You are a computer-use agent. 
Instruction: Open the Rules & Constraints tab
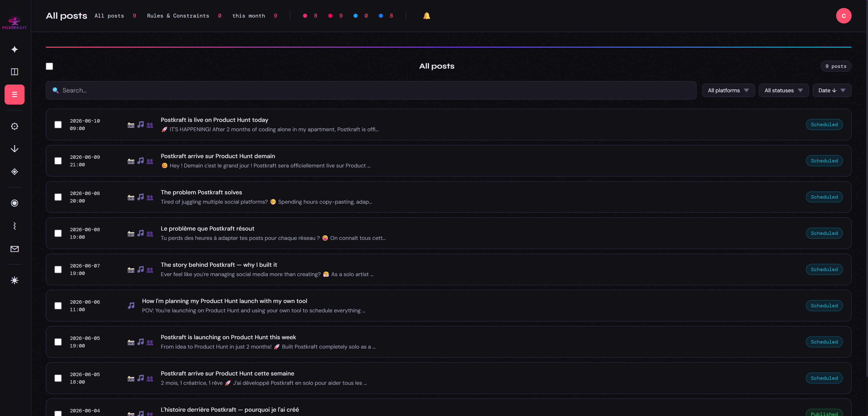(x=184, y=16)
